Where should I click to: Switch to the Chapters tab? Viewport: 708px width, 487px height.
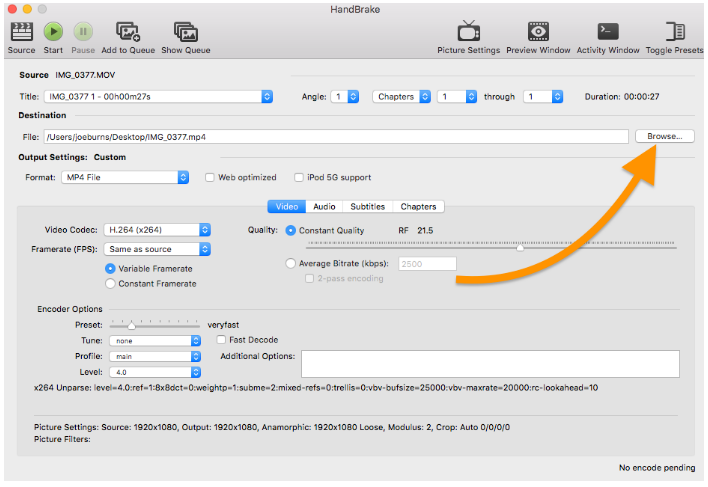click(419, 207)
